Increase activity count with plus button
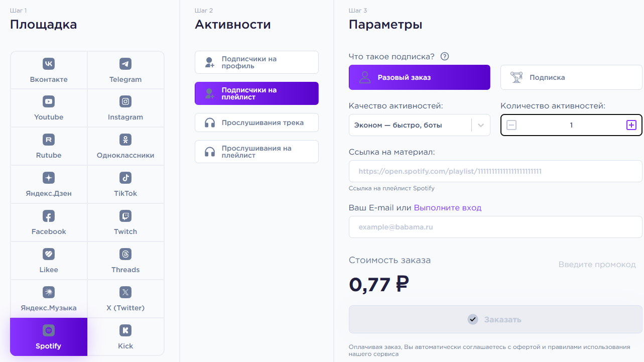Screen dimensions: 644x362 [631, 125]
